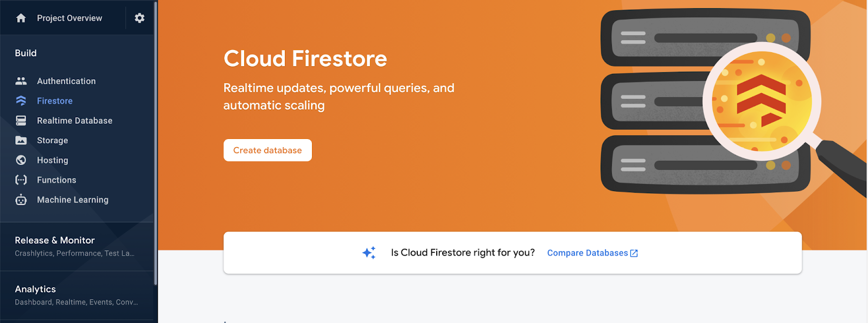Click the Project Overview home icon
The width and height of the screenshot is (868, 323).
pyautogui.click(x=21, y=18)
